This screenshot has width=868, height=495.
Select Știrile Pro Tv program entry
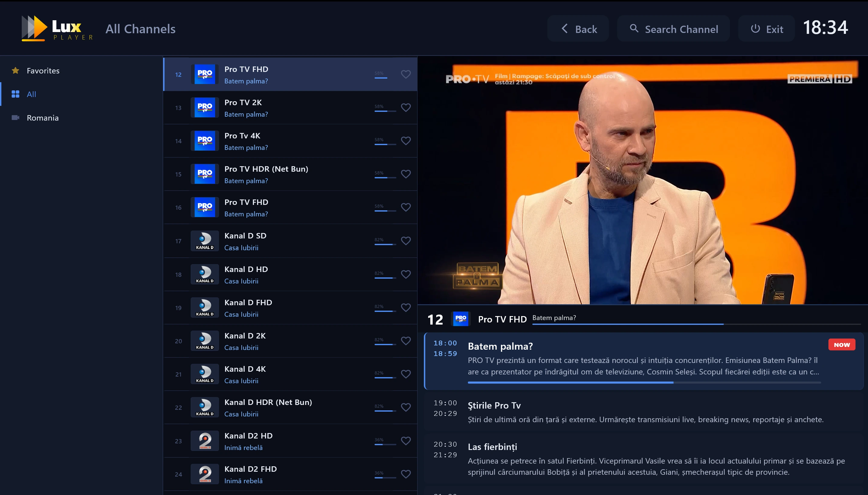coord(644,412)
